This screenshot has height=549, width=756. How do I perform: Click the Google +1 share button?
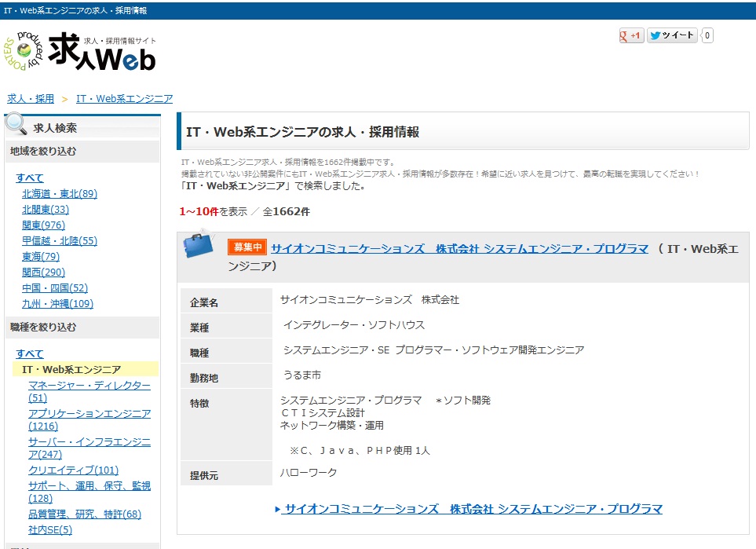pyautogui.click(x=631, y=35)
